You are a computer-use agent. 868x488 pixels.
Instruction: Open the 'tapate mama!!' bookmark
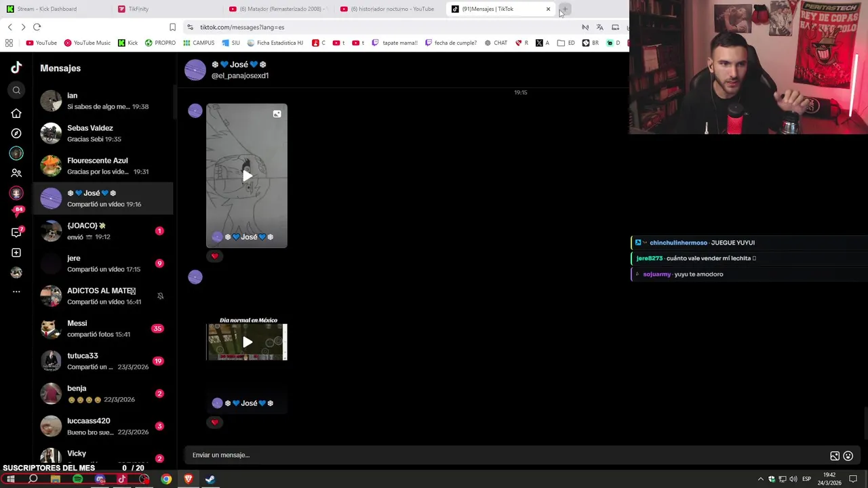[x=395, y=43]
